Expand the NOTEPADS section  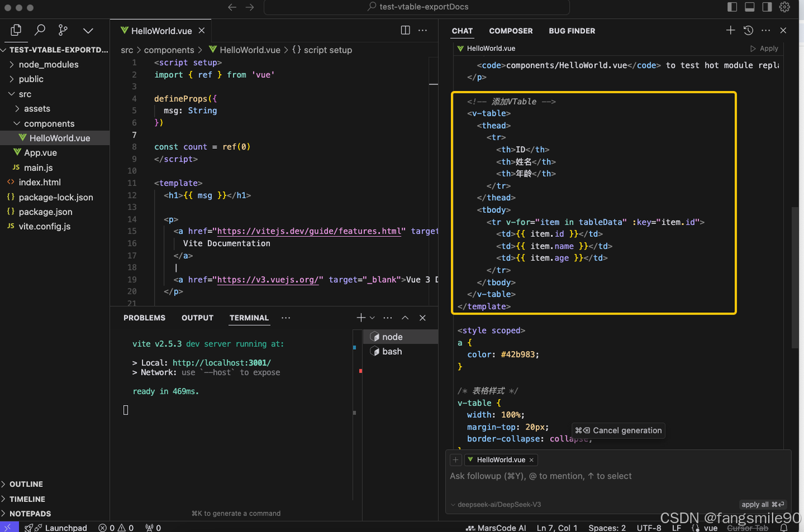point(55,514)
